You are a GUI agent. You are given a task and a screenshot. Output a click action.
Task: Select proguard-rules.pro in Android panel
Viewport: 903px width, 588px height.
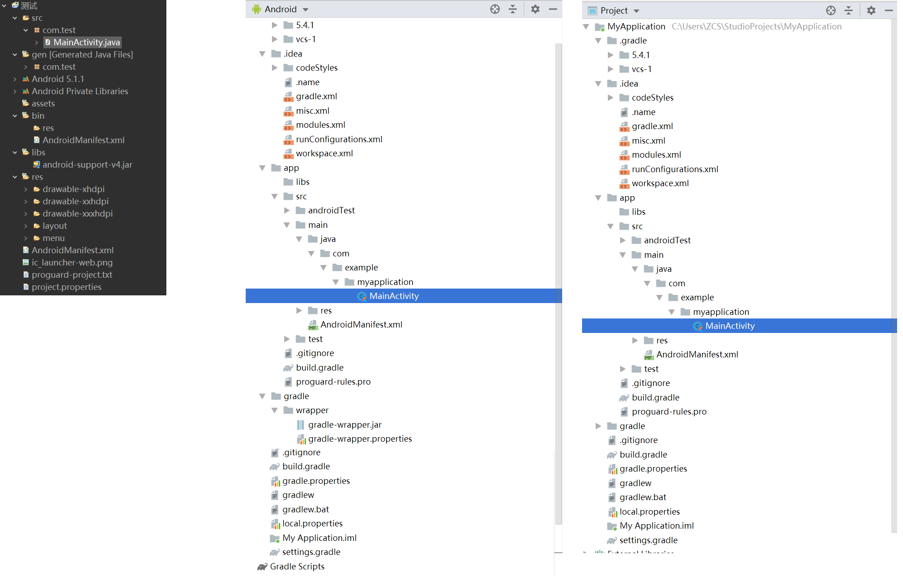327,381
